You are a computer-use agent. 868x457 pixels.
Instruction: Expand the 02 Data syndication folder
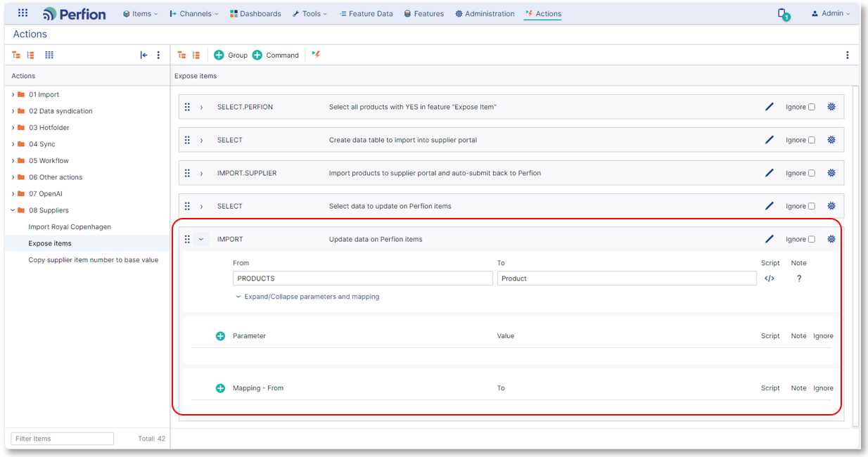(x=13, y=111)
